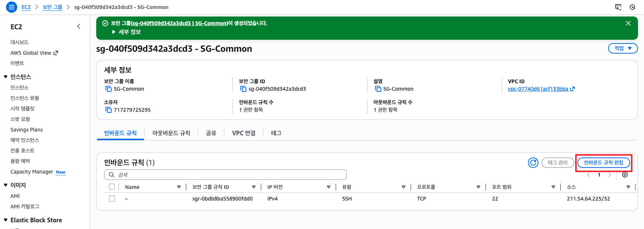Open AWS Global View in sidebar
644x229 pixels.
coord(31,53)
